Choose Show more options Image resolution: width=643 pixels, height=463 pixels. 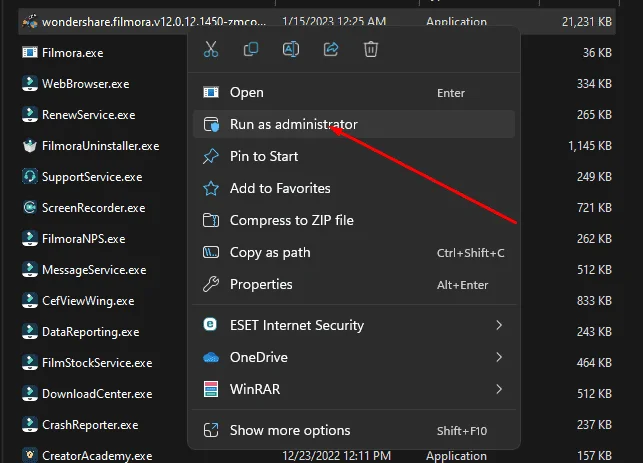click(x=353, y=430)
